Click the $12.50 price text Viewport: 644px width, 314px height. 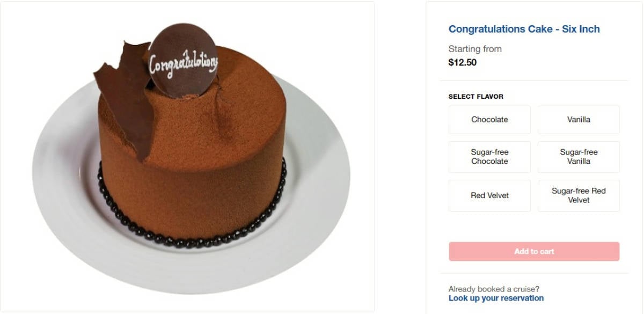click(x=462, y=62)
